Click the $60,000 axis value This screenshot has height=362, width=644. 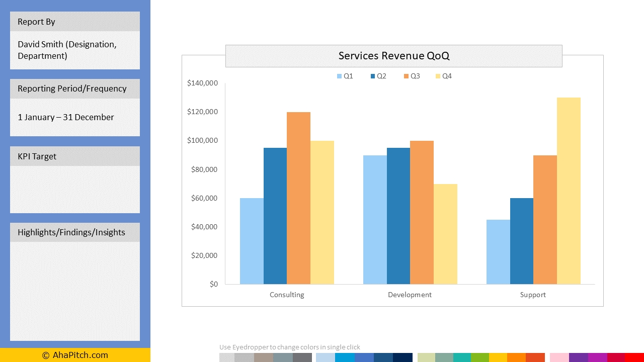point(204,198)
